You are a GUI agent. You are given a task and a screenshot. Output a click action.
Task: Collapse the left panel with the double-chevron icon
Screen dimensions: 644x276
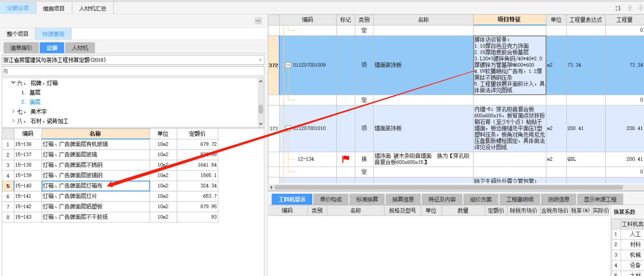pos(258,21)
